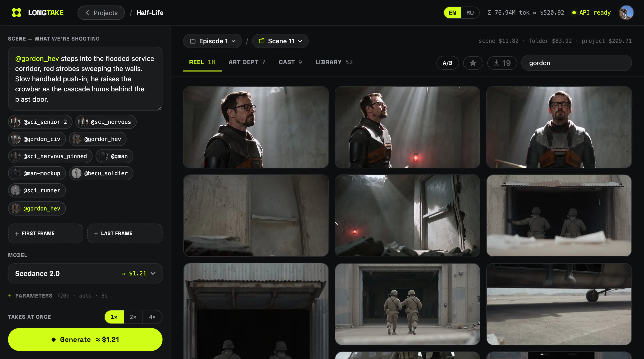Image resolution: width=644 pixels, height=359 pixels.
Task: Click the avatar icon on @sci_runner chip
Action: point(16,190)
